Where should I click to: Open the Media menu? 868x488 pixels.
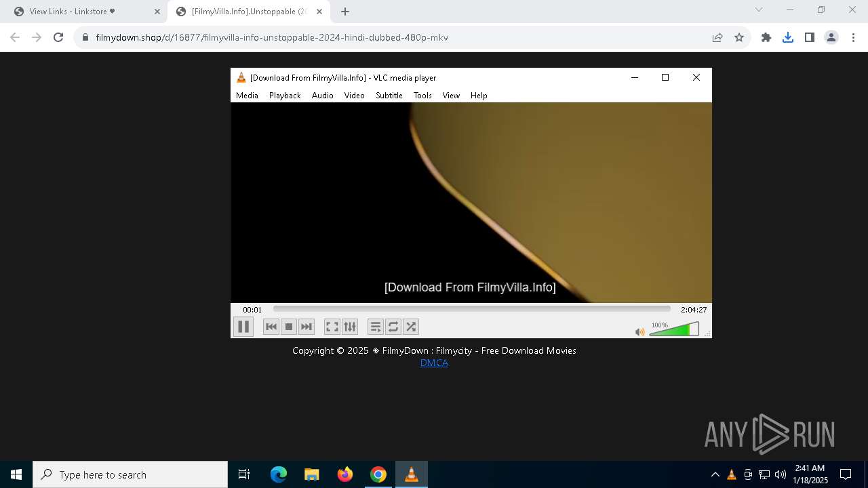pos(247,96)
